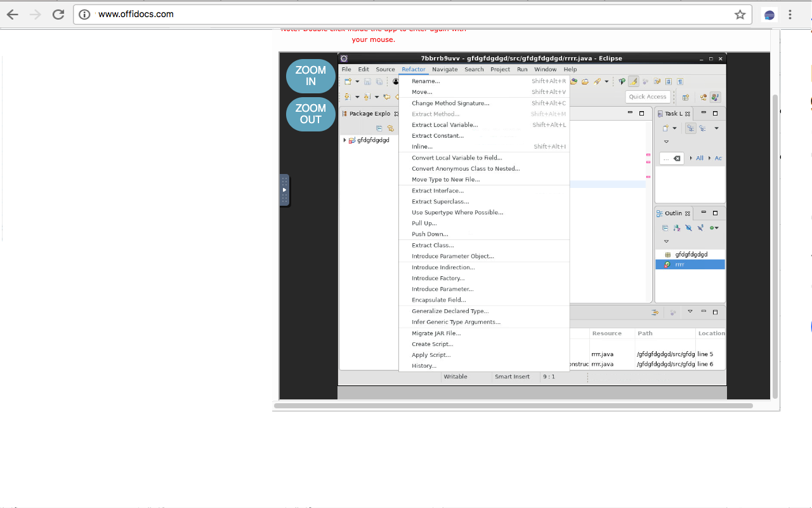Open the Outline view menu triangle

point(666,241)
